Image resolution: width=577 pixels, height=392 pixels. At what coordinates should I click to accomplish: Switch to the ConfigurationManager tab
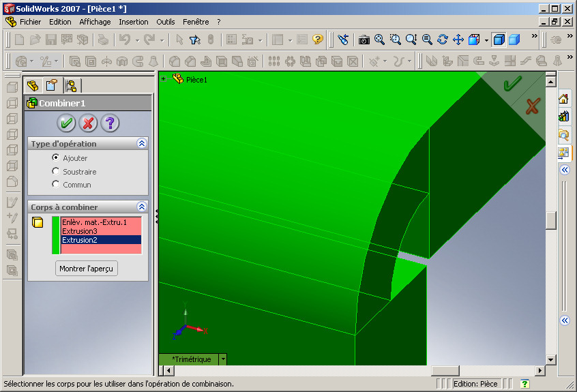pos(71,86)
